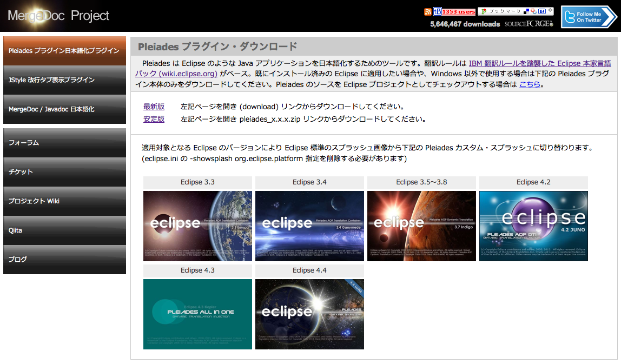Click the blue B! Hatena button icon

(542, 11)
